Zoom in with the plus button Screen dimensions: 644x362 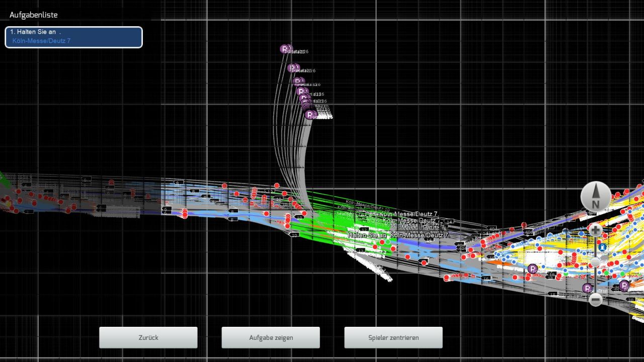coord(596,230)
